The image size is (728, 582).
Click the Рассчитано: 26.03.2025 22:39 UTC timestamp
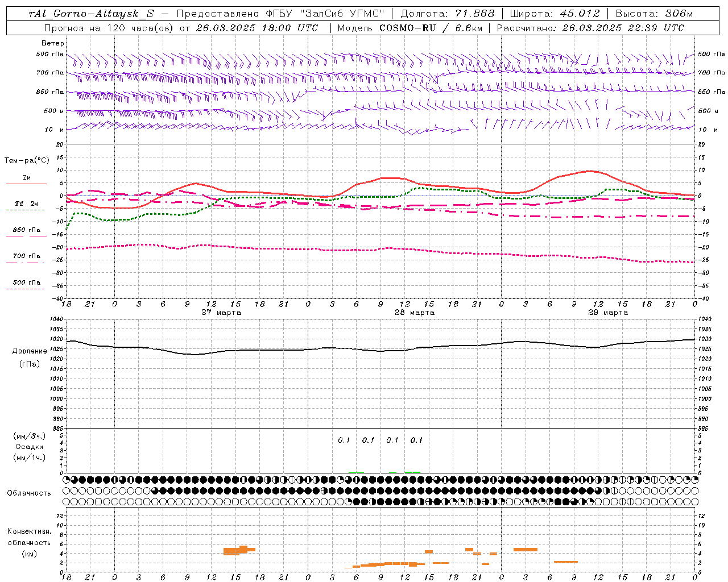click(590, 28)
